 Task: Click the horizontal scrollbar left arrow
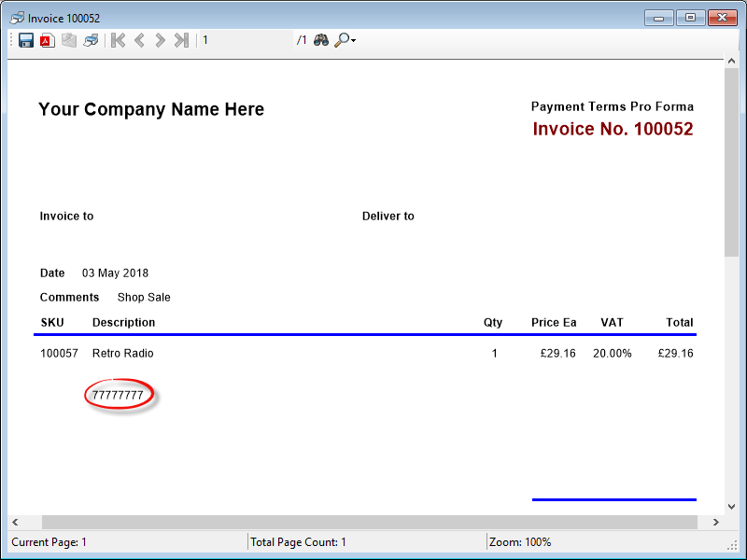pos(16,521)
